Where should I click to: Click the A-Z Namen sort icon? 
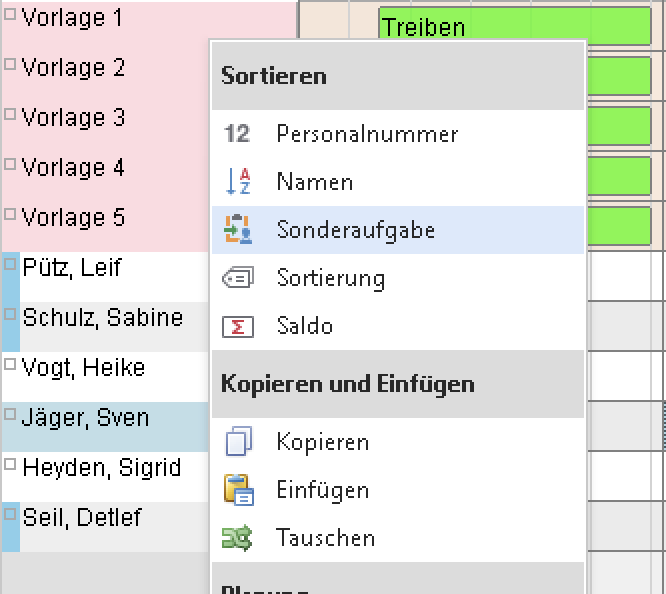238,182
